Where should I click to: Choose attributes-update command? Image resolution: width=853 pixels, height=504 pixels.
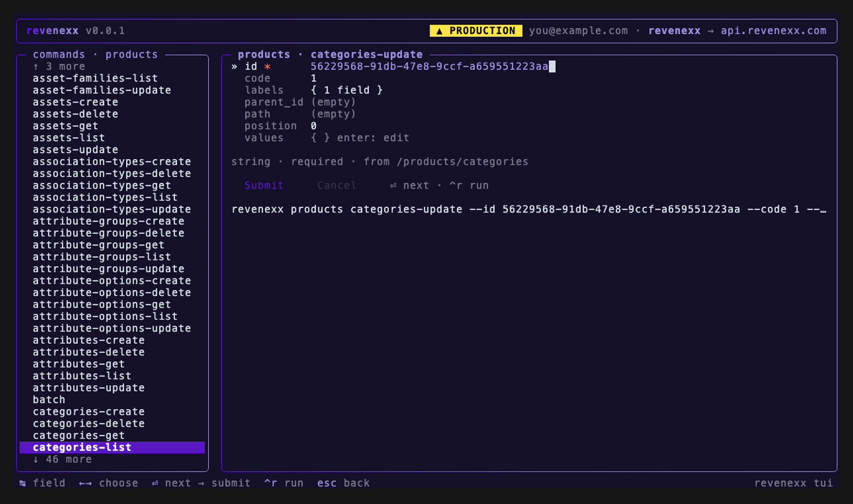89,388
